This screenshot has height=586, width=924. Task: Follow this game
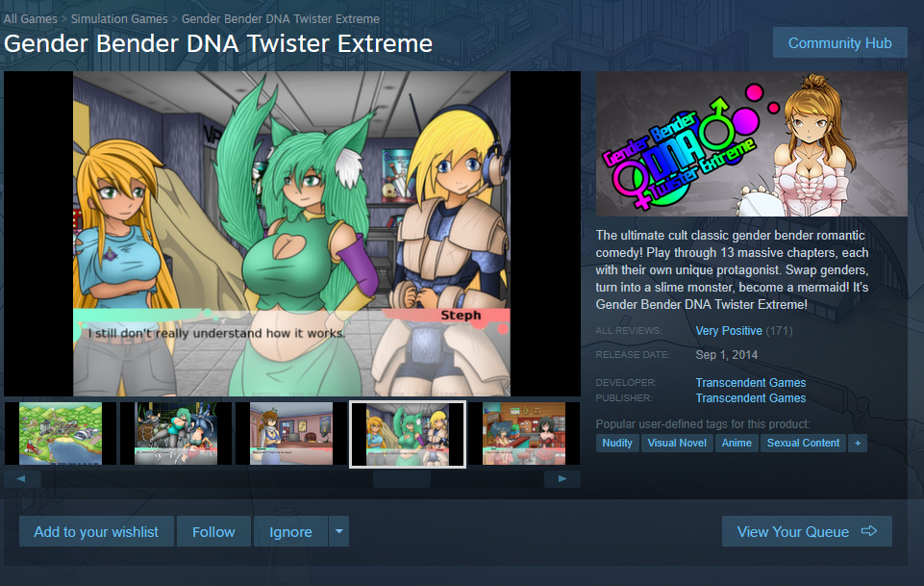[x=213, y=531]
